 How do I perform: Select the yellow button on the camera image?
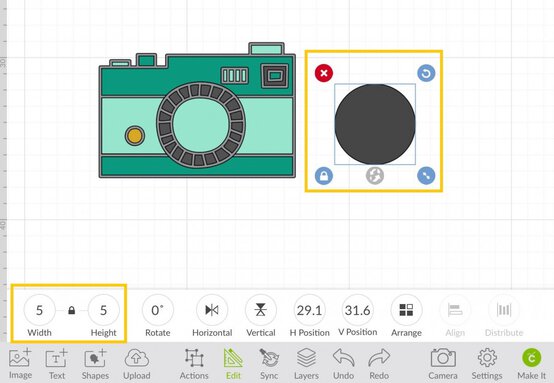click(135, 136)
